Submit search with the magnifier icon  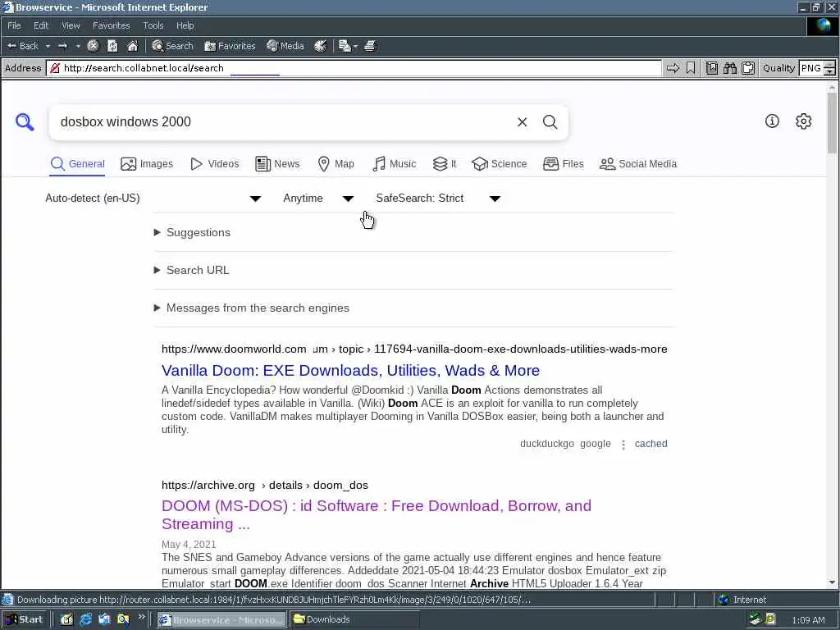[x=550, y=122]
